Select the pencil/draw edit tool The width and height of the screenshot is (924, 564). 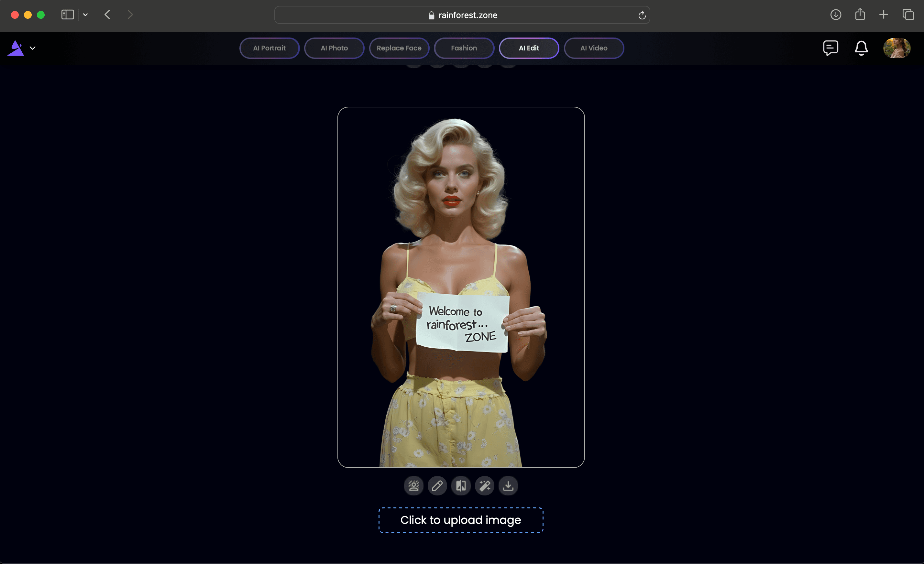pyautogui.click(x=437, y=485)
